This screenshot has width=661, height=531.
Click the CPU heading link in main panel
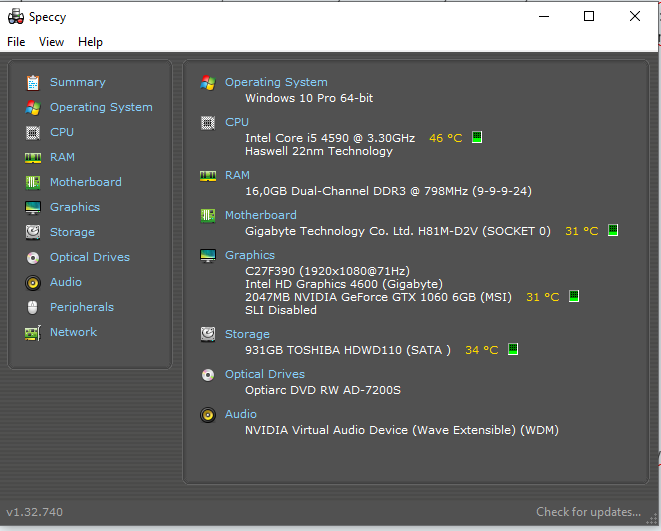point(237,122)
